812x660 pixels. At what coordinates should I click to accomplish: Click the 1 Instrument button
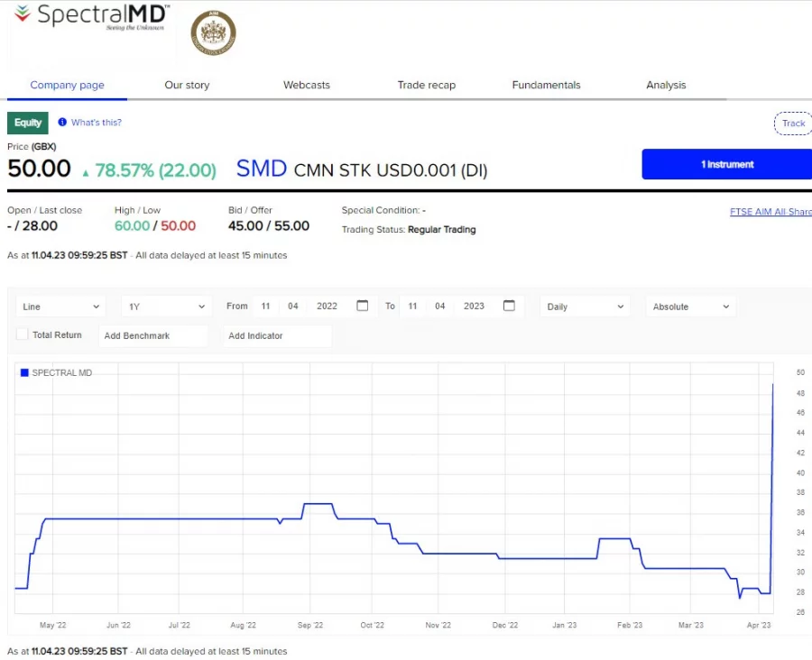tap(725, 164)
